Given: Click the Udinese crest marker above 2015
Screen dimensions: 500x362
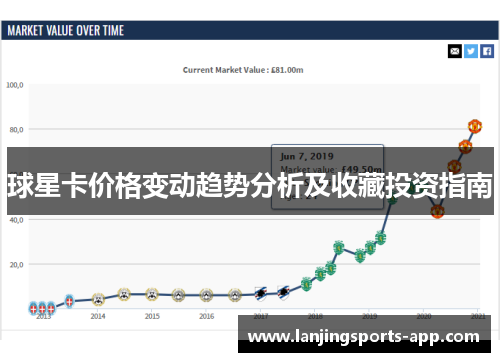Looking at the screenshot, I should (x=152, y=295).
